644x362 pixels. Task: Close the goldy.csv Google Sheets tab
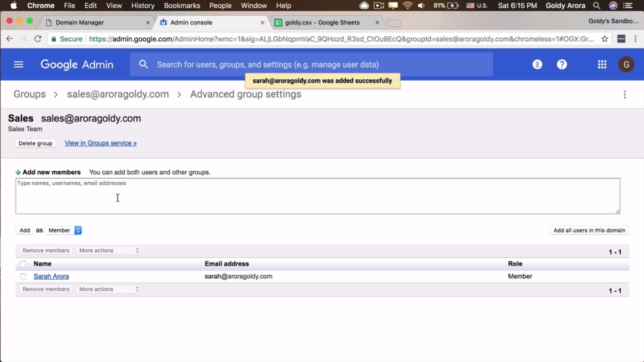(x=377, y=23)
